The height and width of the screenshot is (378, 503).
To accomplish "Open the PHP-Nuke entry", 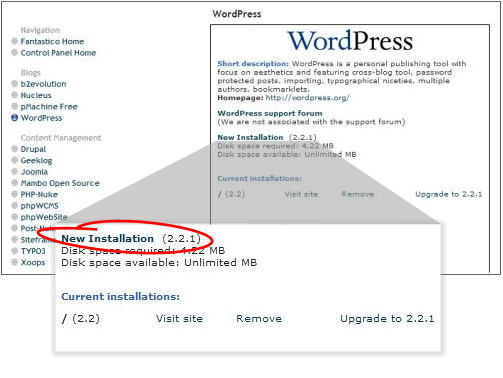I will tap(39, 194).
